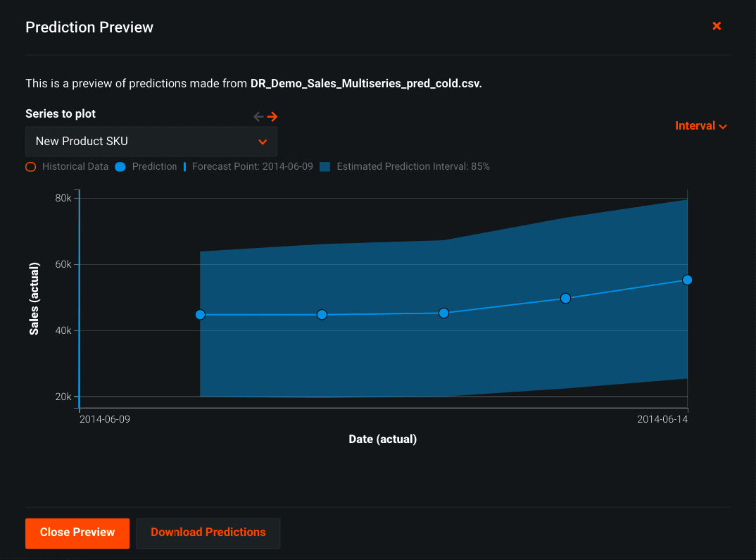Click the 80k y-axis tick label
756x560 pixels.
point(63,198)
